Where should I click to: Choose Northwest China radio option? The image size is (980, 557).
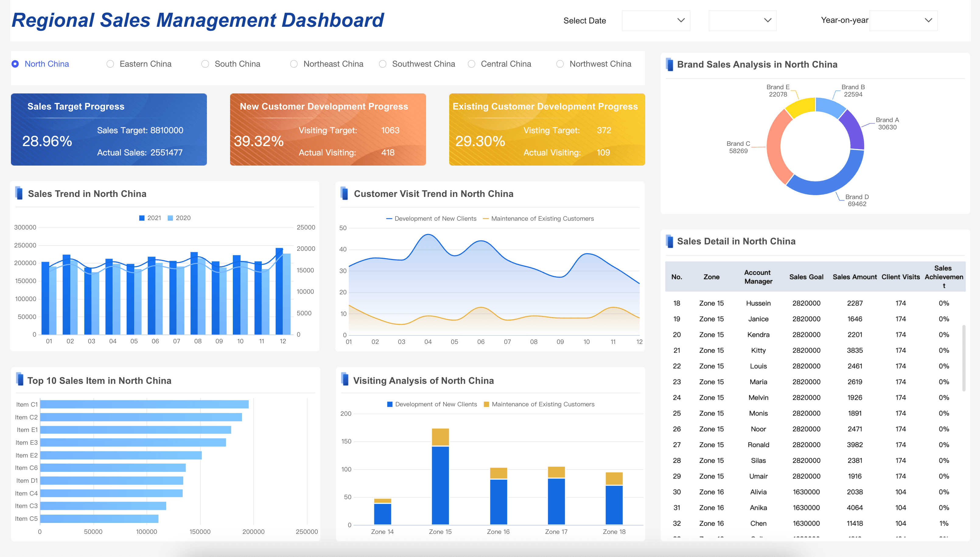[560, 64]
